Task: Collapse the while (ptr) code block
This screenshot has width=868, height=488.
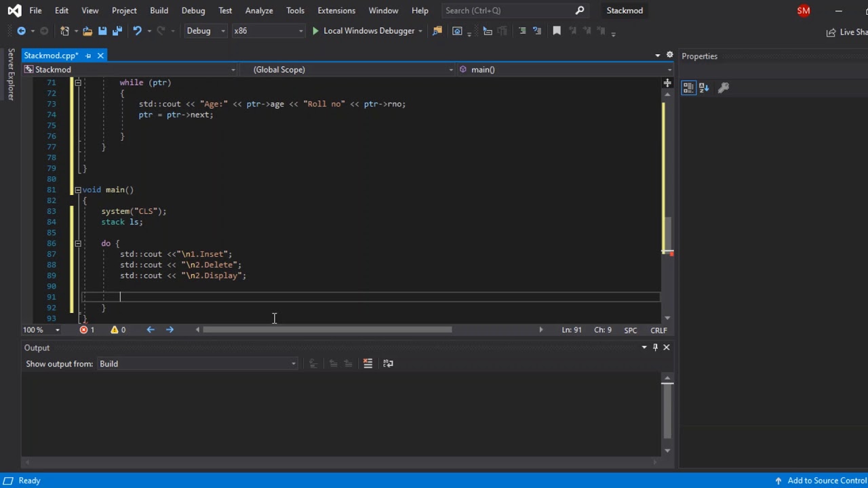Action: pos(78,83)
